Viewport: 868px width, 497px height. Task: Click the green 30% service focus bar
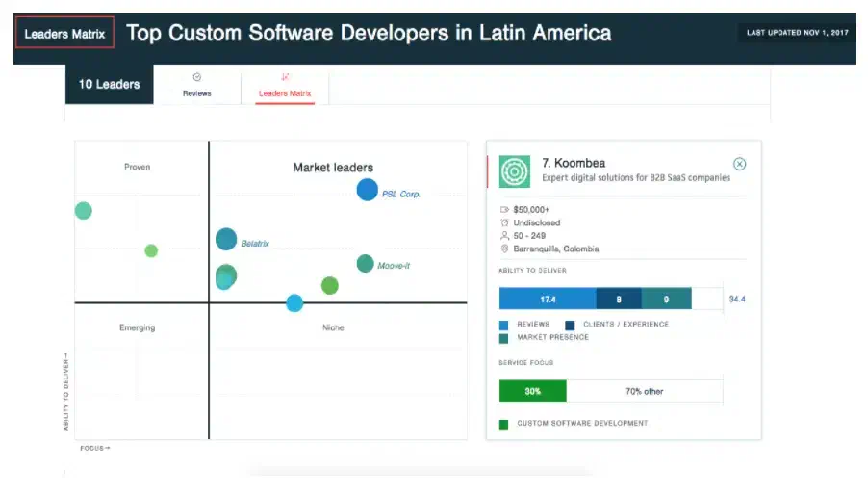[532, 391]
